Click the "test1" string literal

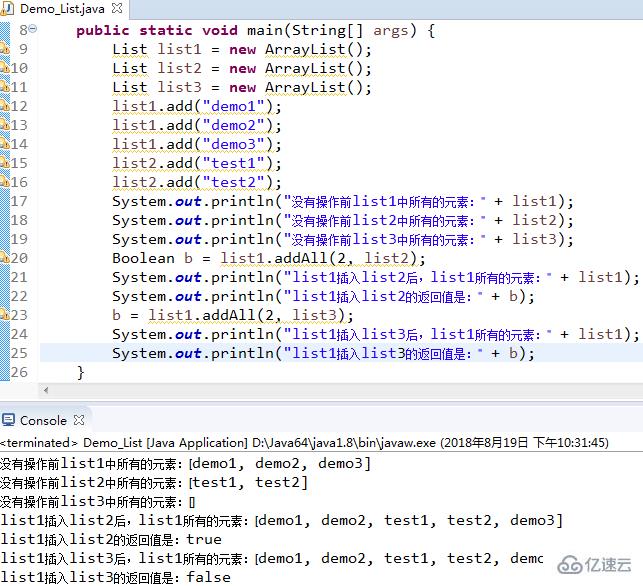pyautogui.click(x=233, y=163)
